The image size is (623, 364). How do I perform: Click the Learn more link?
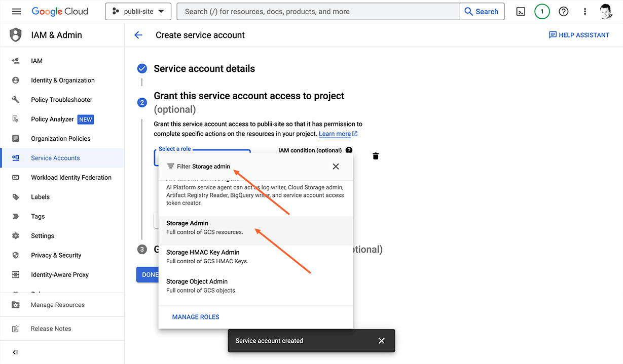click(334, 134)
